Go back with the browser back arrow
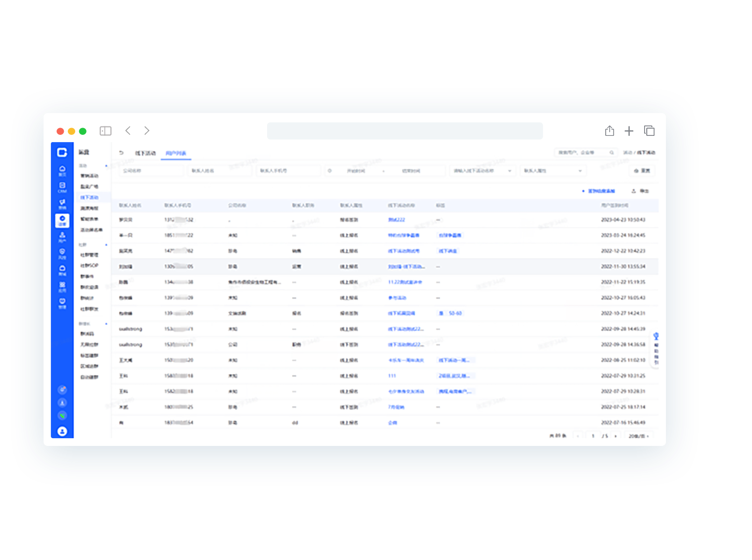Viewport: 752px width, 560px height. tap(128, 131)
